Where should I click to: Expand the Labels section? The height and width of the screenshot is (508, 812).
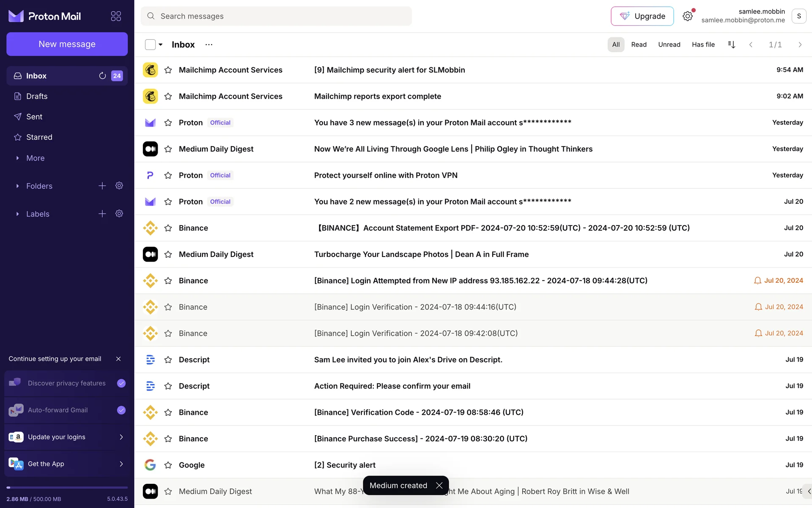pos(17,214)
